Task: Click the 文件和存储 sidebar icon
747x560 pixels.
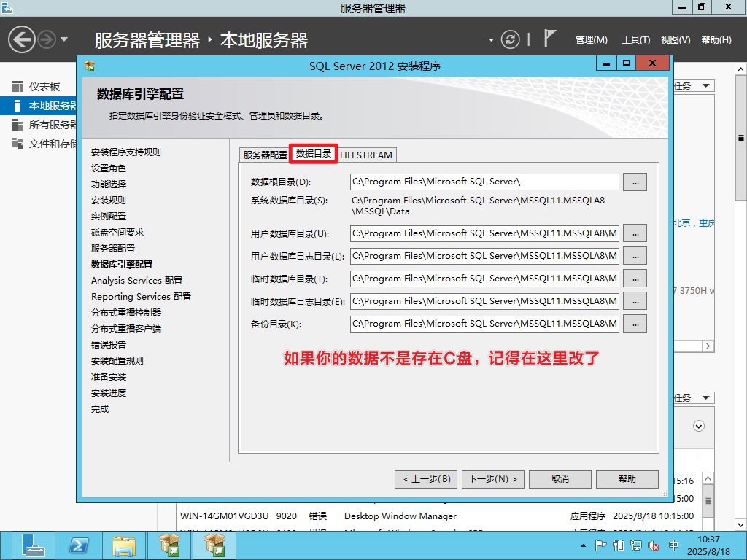Action: [x=18, y=144]
